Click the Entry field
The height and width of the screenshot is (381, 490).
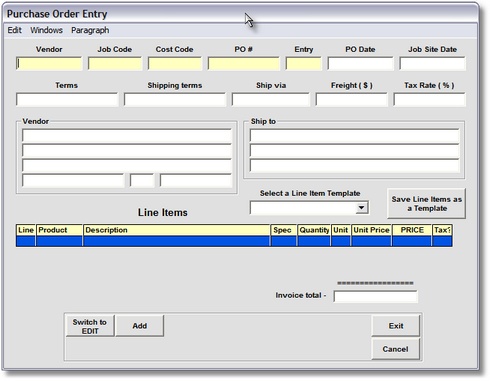tap(303, 63)
